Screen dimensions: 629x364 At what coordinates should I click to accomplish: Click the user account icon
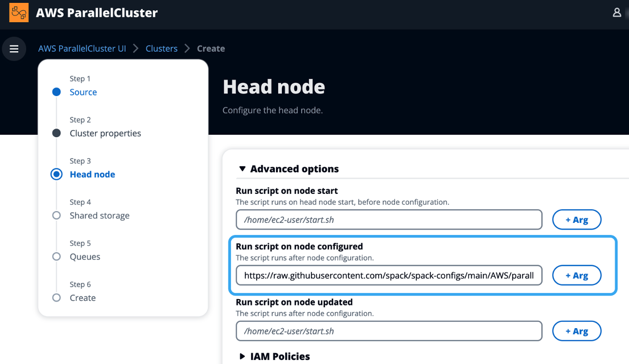pyautogui.click(x=617, y=12)
